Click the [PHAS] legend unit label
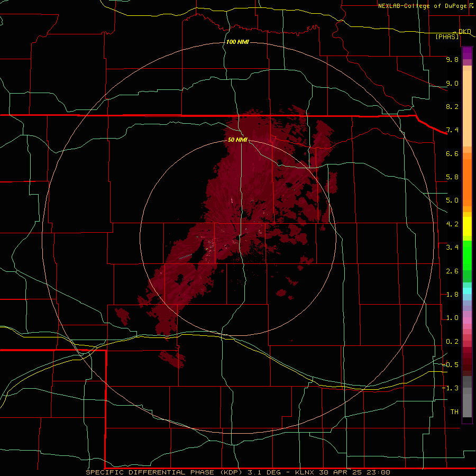Image resolution: width=476 pixels, height=476 pixels. [x=447, y=36]
